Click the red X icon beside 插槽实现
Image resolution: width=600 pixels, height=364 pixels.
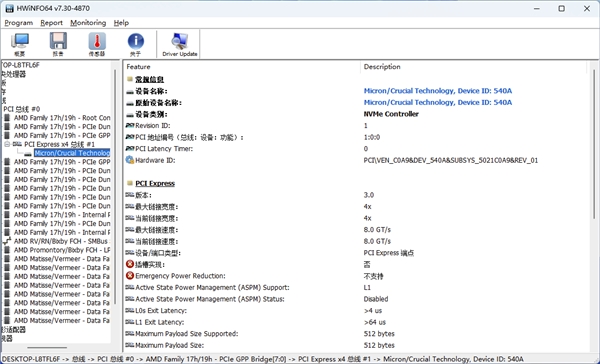pyautogui.click(x=130, y=264)
